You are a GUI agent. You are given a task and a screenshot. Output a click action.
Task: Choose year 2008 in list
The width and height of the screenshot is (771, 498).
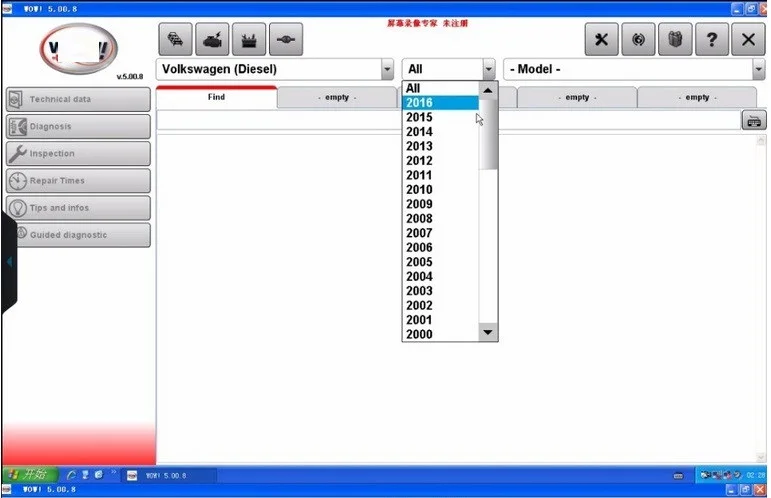(440, 218)
